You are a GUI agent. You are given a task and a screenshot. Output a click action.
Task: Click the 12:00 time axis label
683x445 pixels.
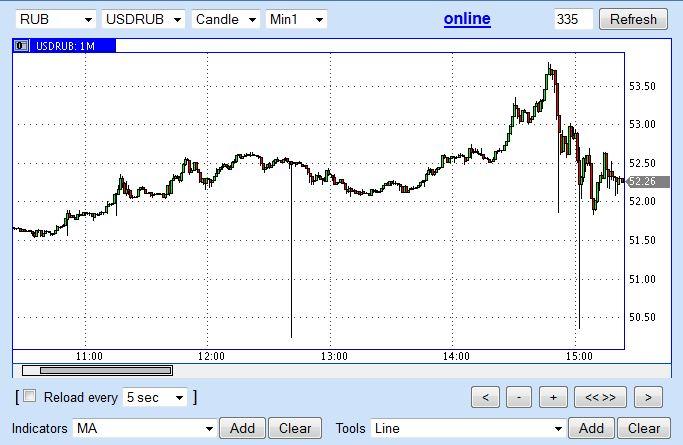click(211, 357)
